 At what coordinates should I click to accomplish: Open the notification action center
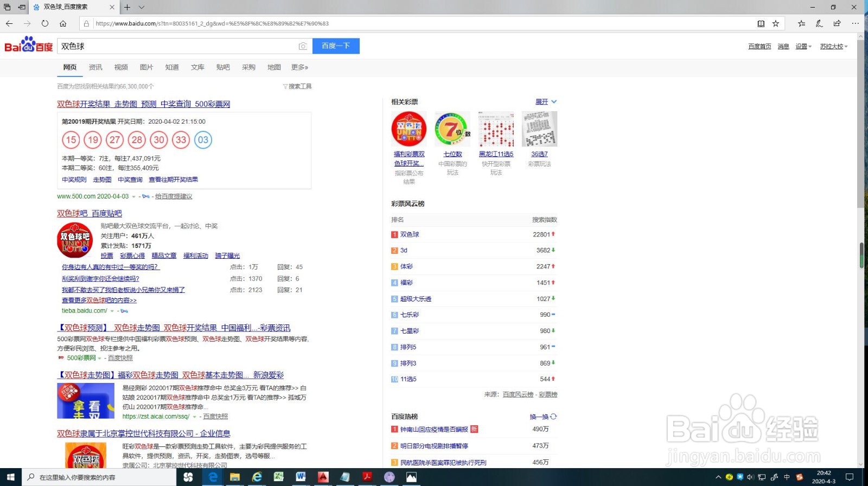click(850, 477)
